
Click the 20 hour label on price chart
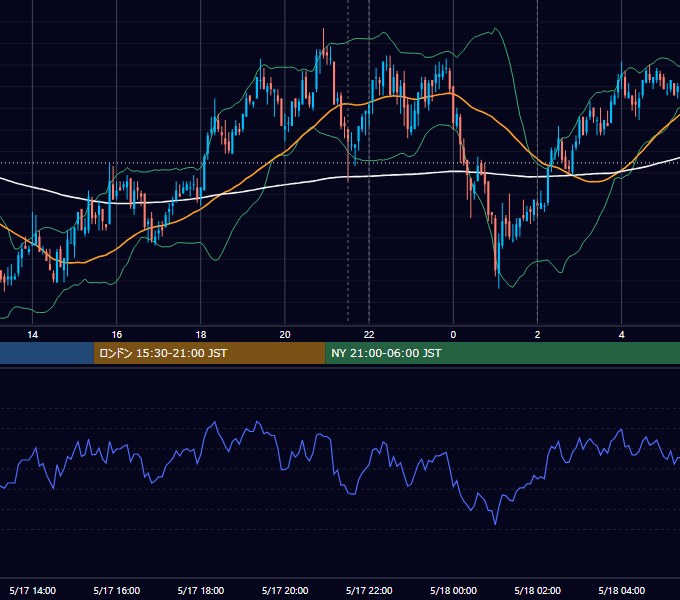[x=285, y=334]
